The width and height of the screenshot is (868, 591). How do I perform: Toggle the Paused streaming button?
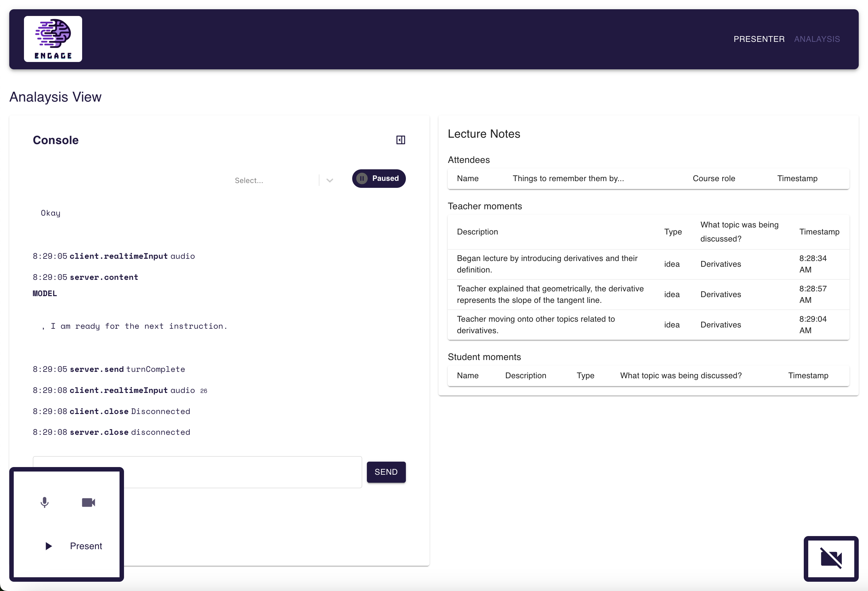click(x=385, y=179)
